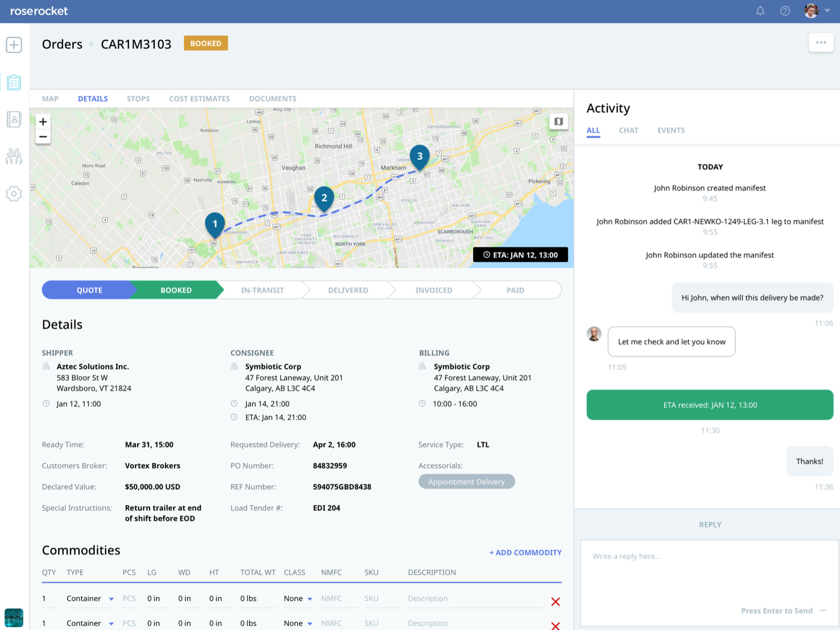
Task: Click the IN-TRANSIT status step
Action: 262,290
